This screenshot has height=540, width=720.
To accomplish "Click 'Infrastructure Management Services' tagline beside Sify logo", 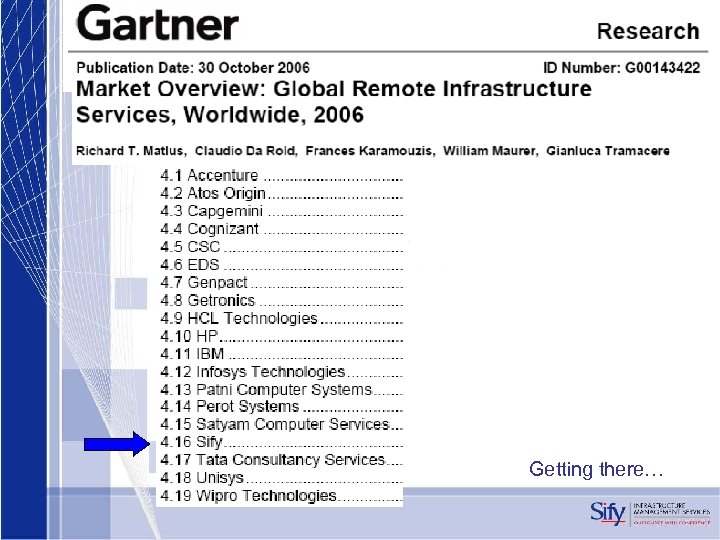I will (672, 508).
